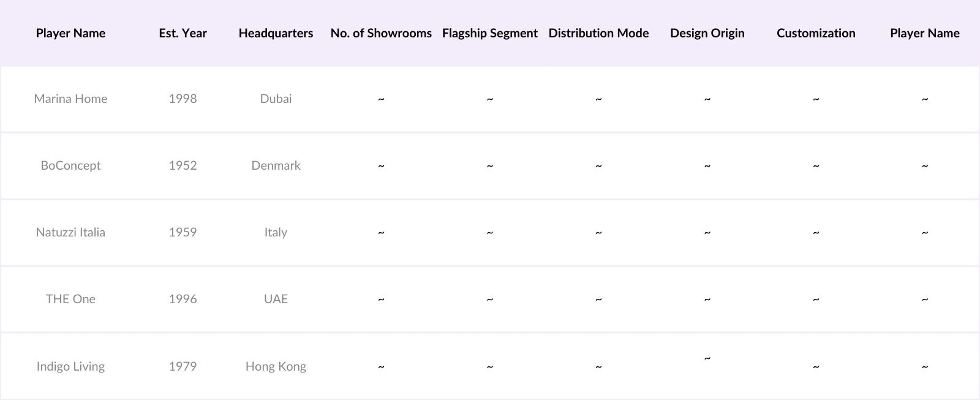The width and height of the screenshot is (980, 400).
Task: Click the Natuzzi Italia player name
Action: pos(70,232)
